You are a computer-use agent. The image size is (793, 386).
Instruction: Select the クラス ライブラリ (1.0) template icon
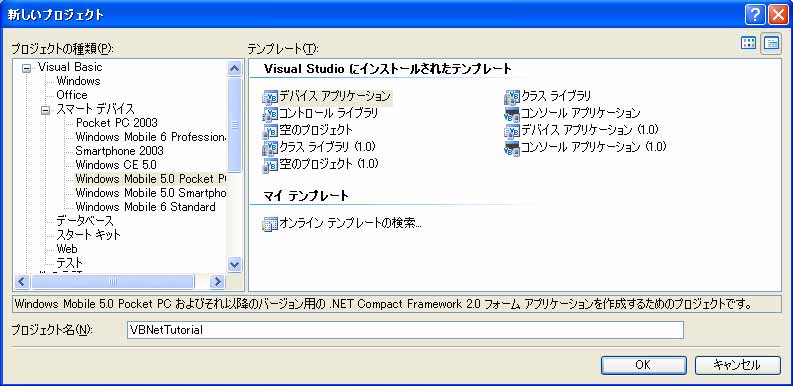pos(271,148)
